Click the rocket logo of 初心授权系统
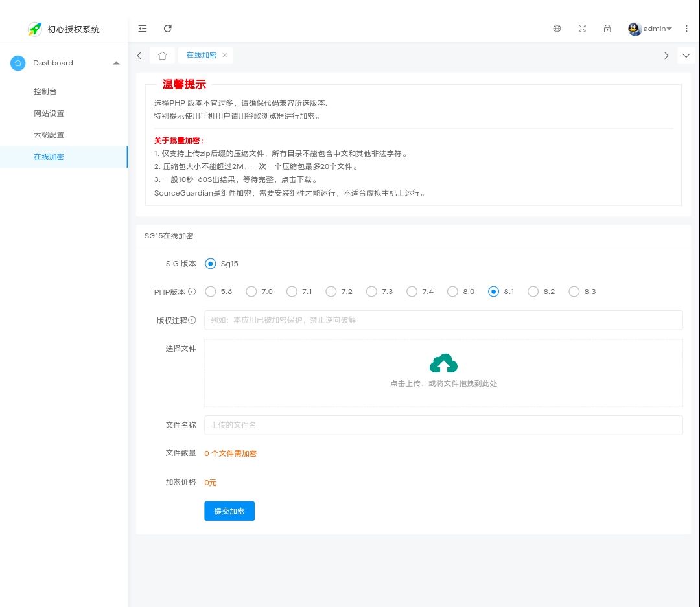This screenshot has width=700, height=607. click(34, 29)
